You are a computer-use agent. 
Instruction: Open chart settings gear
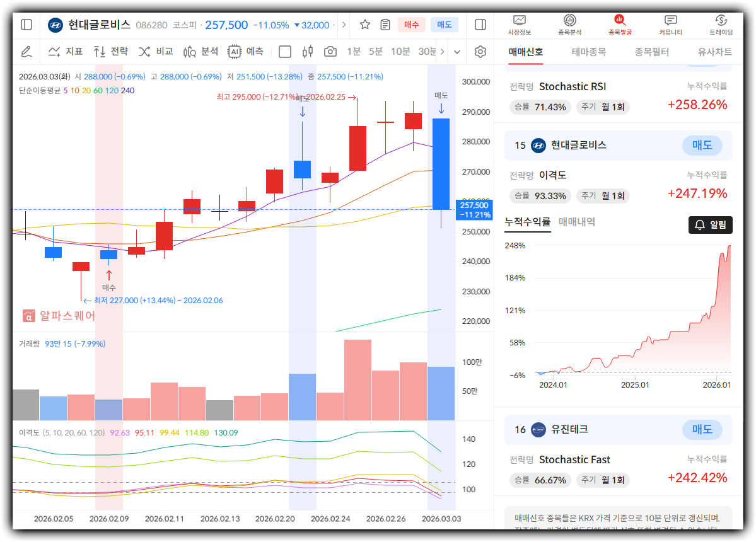coord(480,51)
